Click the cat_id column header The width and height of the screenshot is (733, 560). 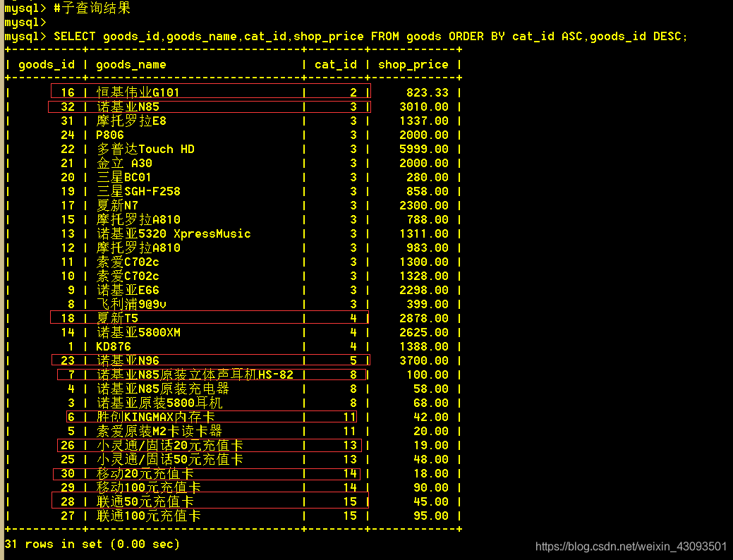pos(336,64)
